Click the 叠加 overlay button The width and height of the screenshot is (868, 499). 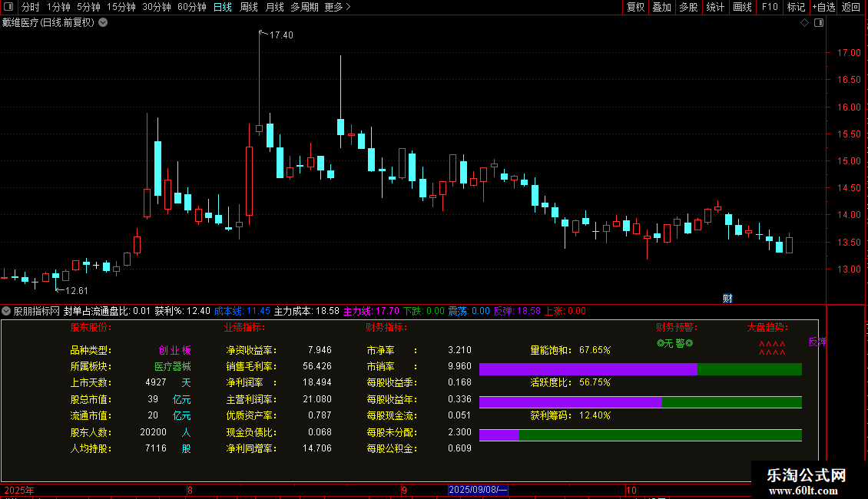661,8
